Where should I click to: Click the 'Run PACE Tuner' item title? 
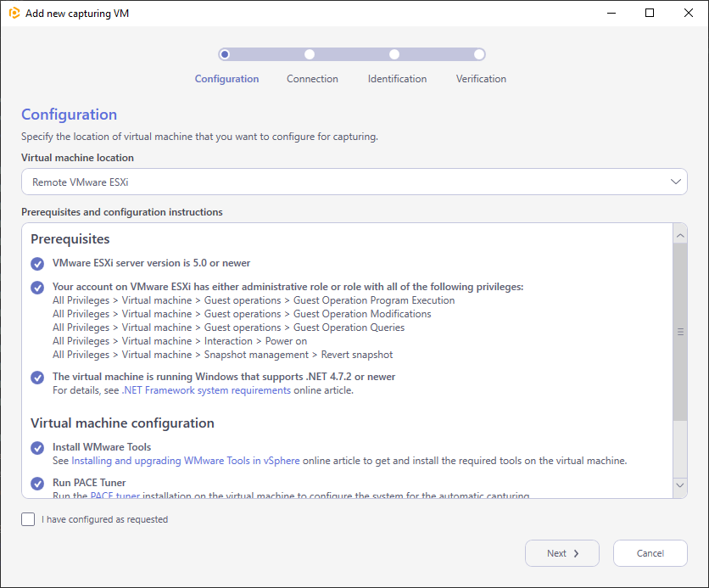(x=89, y=483)
